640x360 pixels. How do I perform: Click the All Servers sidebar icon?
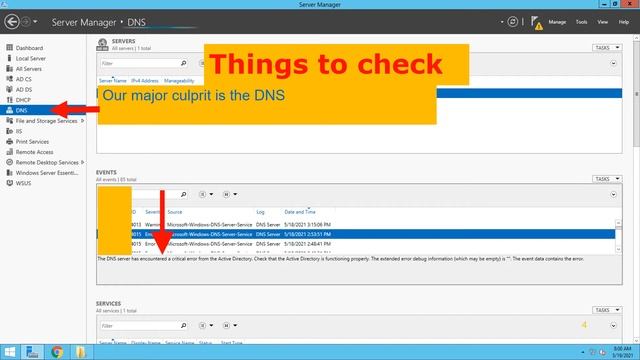(x=9, y=69)
